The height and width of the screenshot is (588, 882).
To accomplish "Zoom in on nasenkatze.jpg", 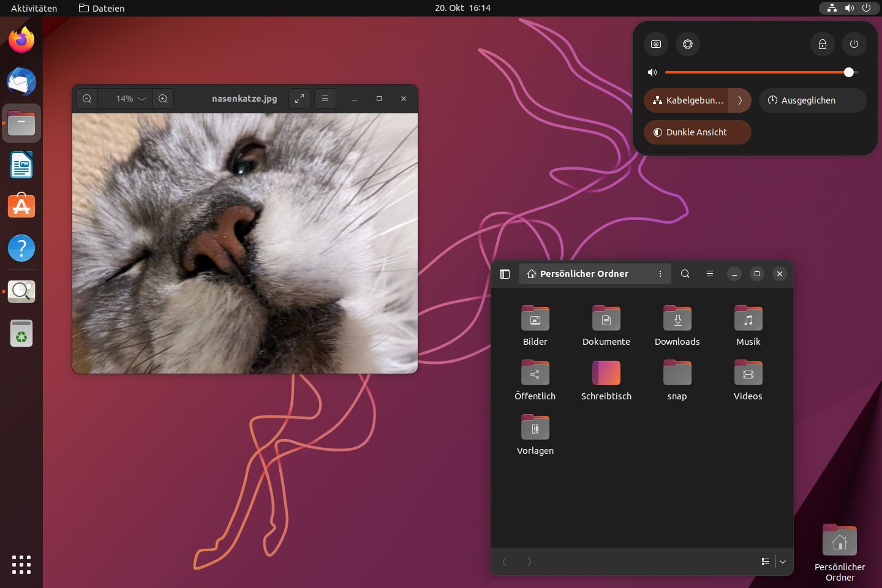I will [163, 99].
